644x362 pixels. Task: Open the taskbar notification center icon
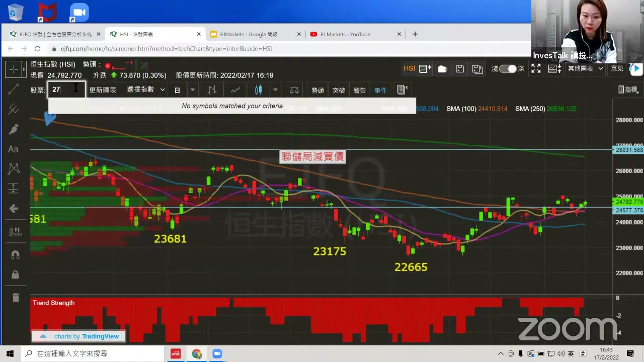click(x=630, y=353)
